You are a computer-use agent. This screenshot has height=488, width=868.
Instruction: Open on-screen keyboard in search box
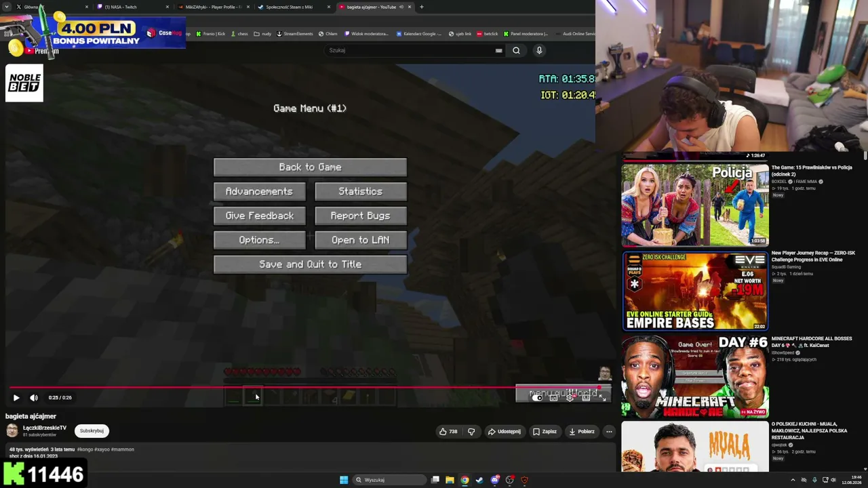pos(499,50)
